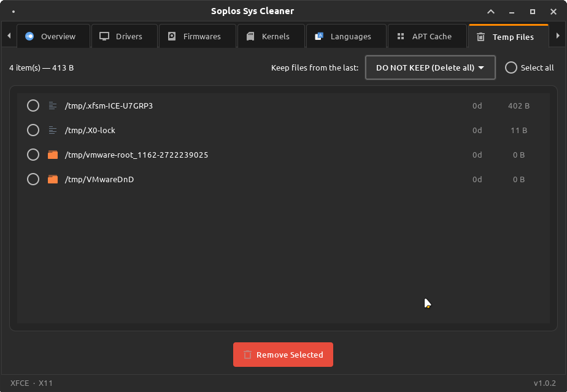This screenshot has height=392, width=567.
Task: Go to the Firmwares tab
Action: pyautogui.click(x=198, y=36)
